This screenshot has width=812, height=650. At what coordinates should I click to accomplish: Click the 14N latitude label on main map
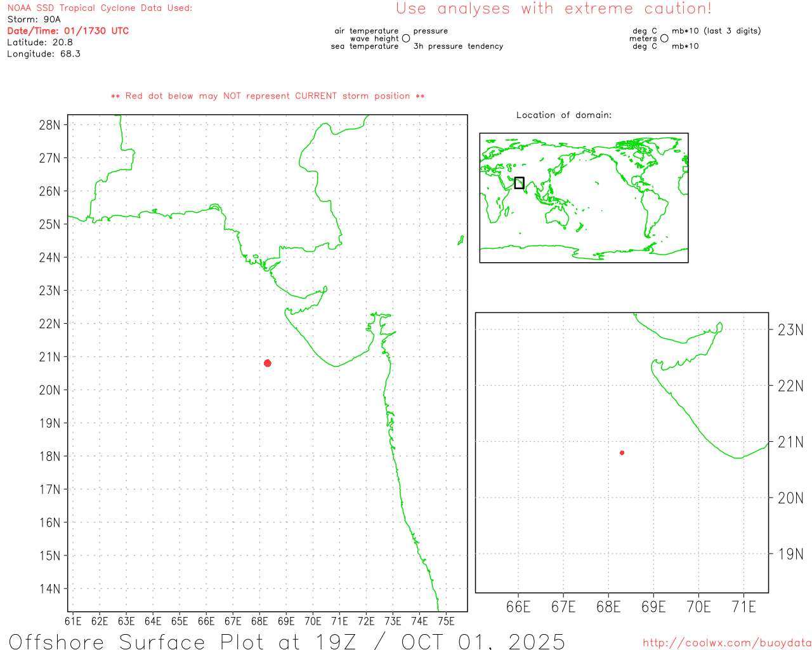click(x=49, y=589)
